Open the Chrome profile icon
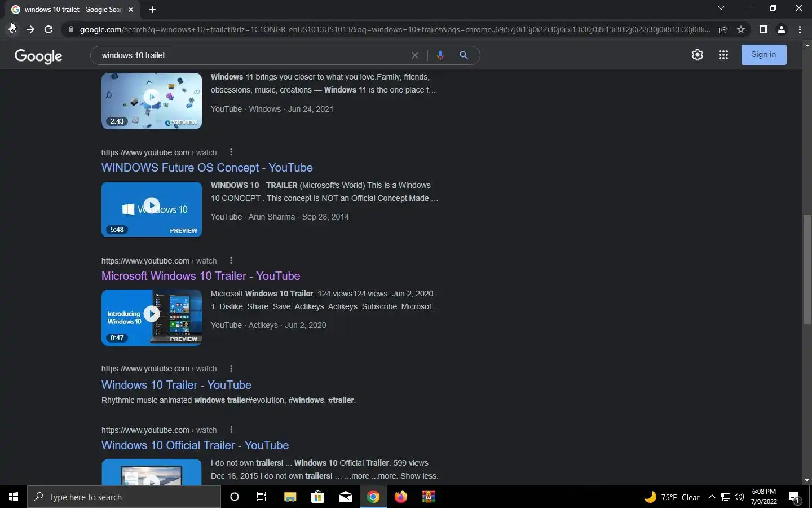This screenshot has width=812, height=508. pyautogui.click(x=782, y=29)
